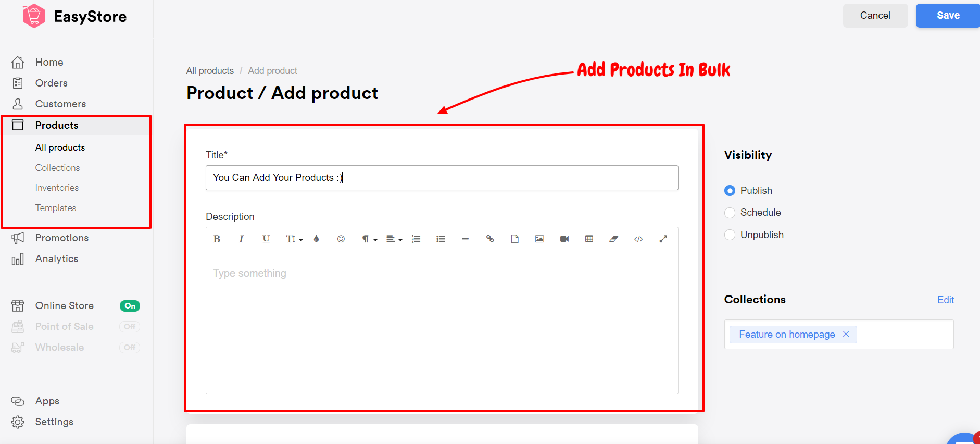Open Templates submenu item
This screenshot has height=444, width=980.
pos(56,208)
